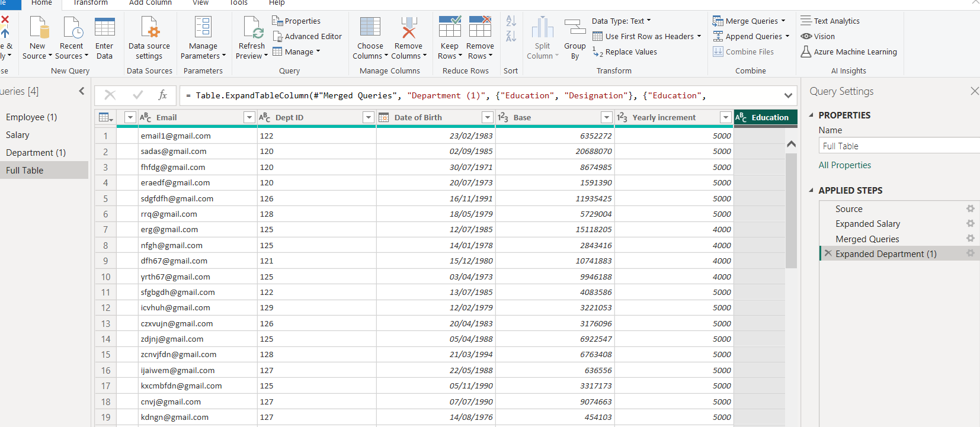Open the Merge Queries dropdown
Image resolution: width=980 pixels, height=427 pixels.
point(749,21)
